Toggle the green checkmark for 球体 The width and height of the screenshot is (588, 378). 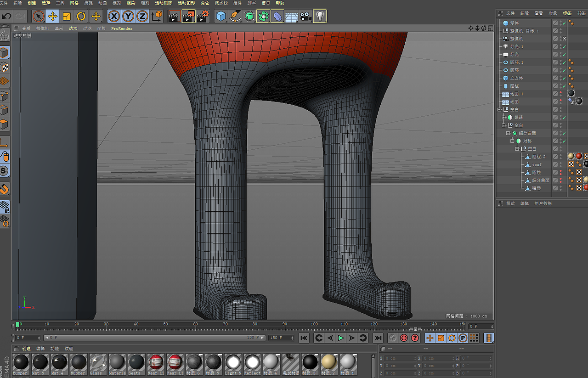click(564, 23)
